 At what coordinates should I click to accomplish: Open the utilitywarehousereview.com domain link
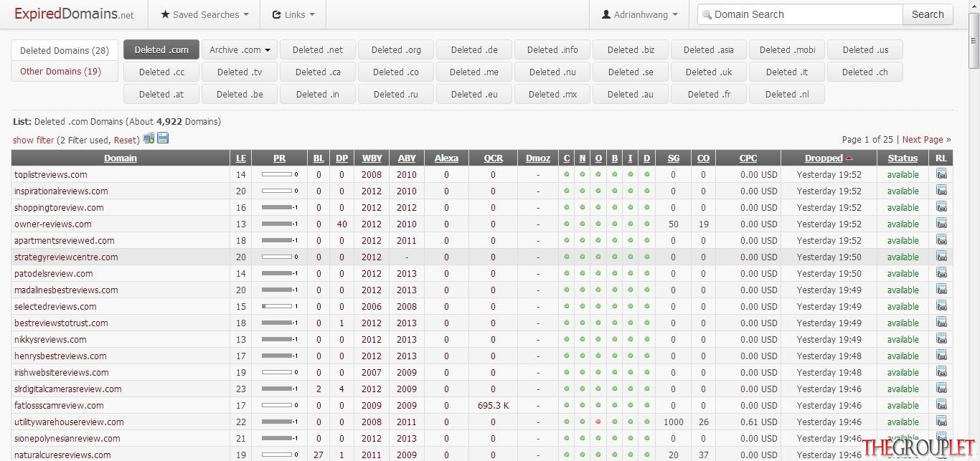69,422
